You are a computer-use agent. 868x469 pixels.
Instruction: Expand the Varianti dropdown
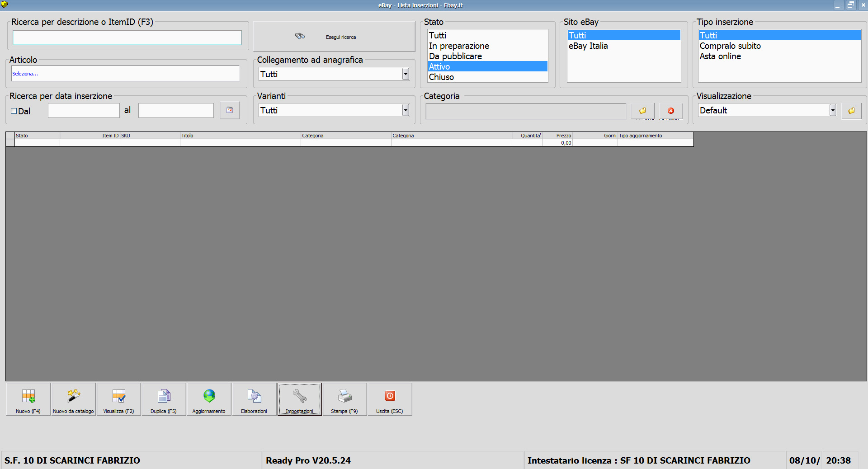406,110
